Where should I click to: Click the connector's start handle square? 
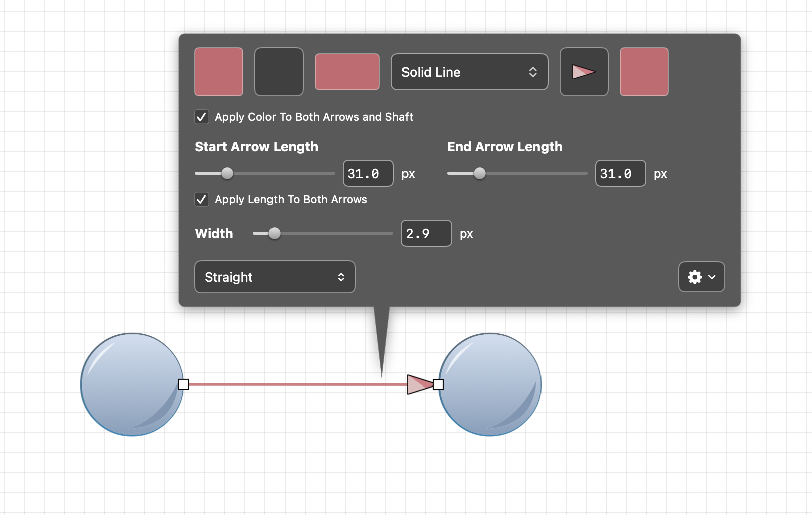tap(184, 384)
